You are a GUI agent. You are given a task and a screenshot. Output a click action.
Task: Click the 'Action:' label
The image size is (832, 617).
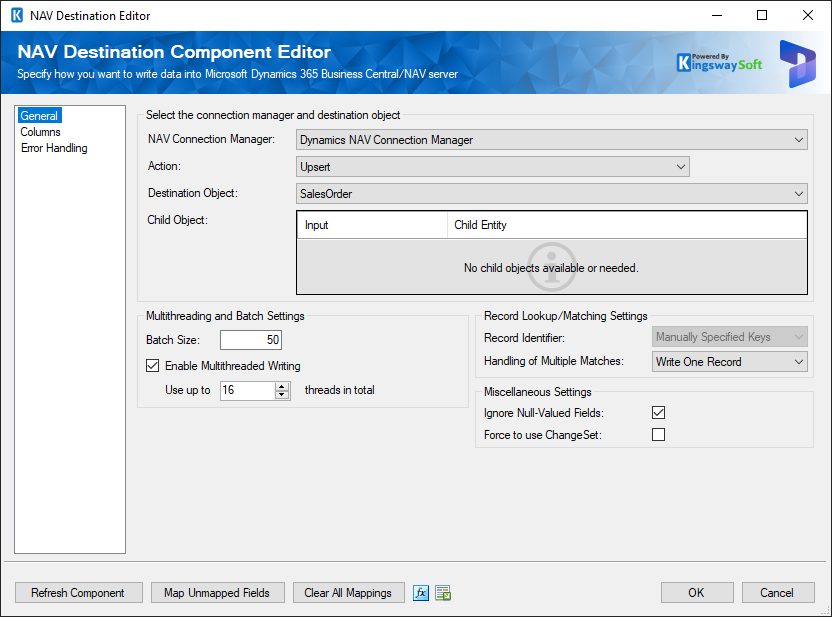pyautogui.click(x=164, y=166)
